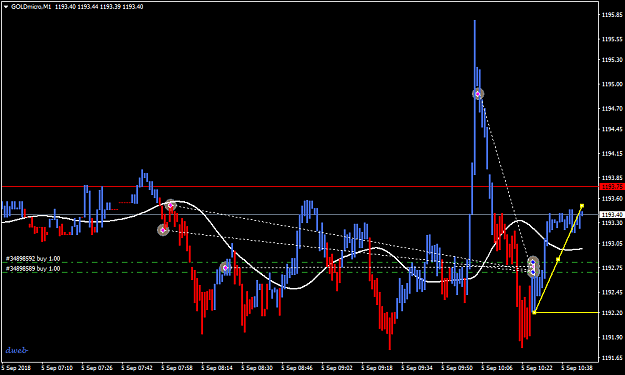Click the 5 Sep 07:58 time label
This screenshot has width=625, height=375.
177,368
